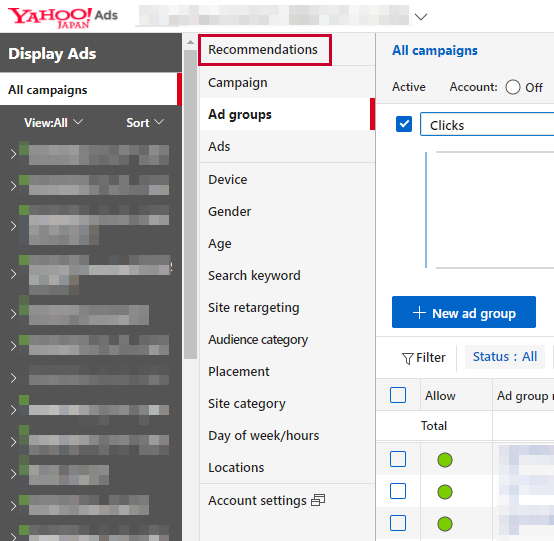Image resolution: width=554 pixels, height=541 pixels.
Task: Uncheck the Clicks graph checkbox
Action: pos(404,124)
